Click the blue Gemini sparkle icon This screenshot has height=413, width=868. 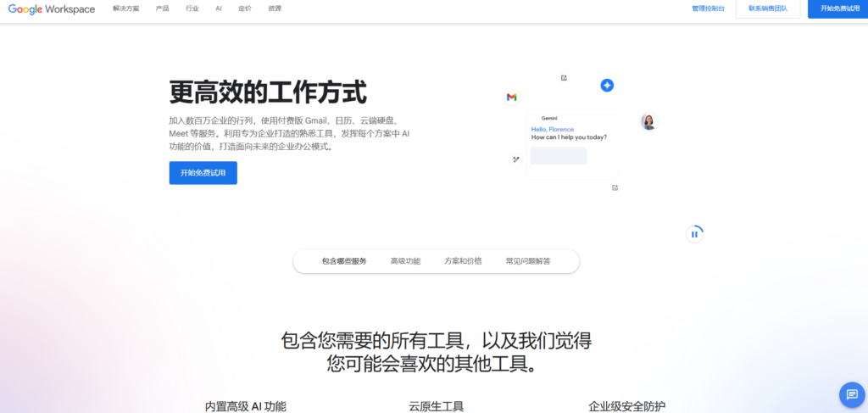(x=607, y=86)
